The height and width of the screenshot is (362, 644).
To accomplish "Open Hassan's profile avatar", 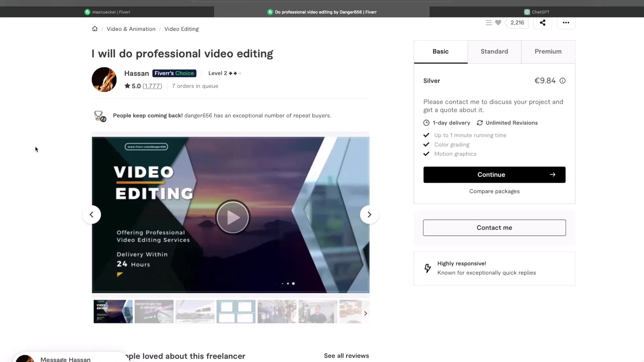I will click(x=104, y=79).
